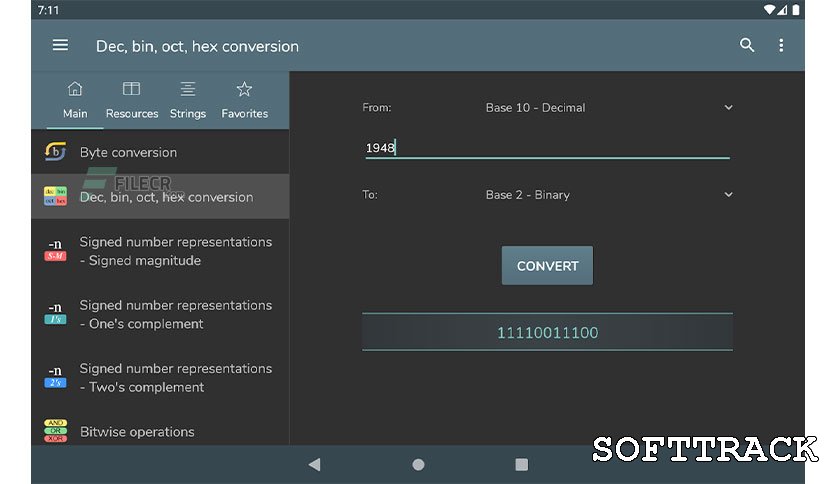
Task: Open the Bitwise operations icon
Action: point(56,431)
